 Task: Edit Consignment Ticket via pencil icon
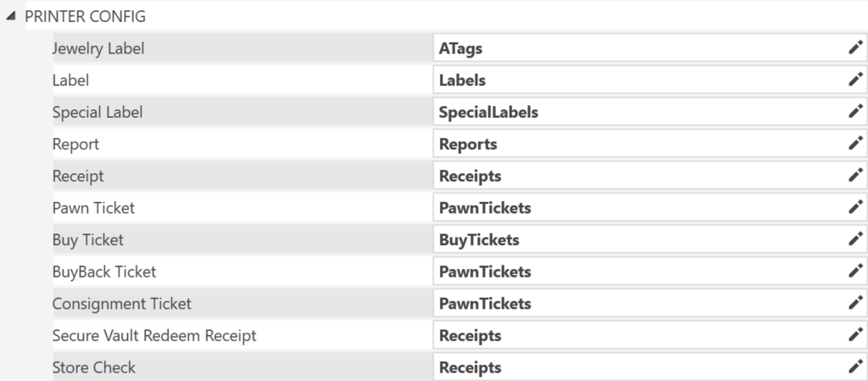coord(855,303)
